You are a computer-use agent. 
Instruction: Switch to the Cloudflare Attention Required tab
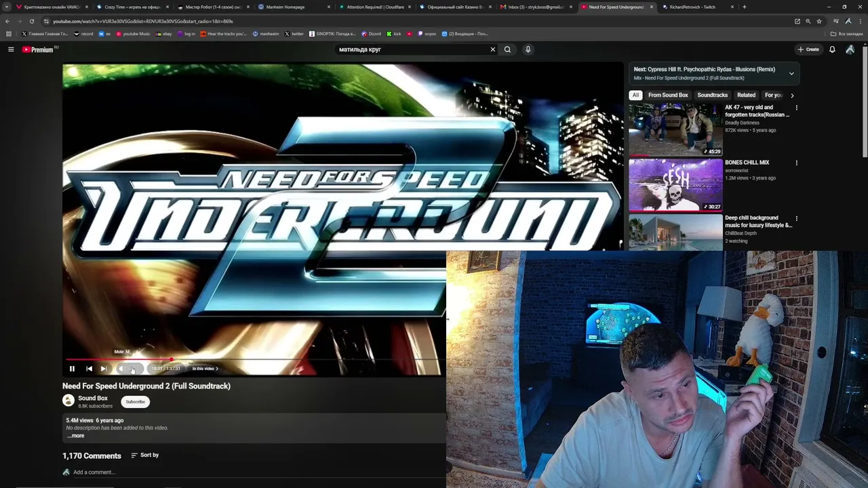click(374, 7)
